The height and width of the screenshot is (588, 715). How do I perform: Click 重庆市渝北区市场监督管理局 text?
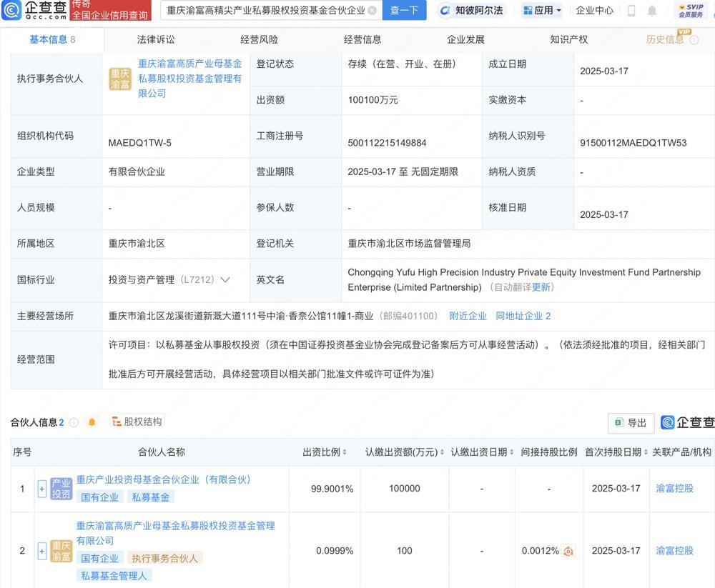click(409, 244)
